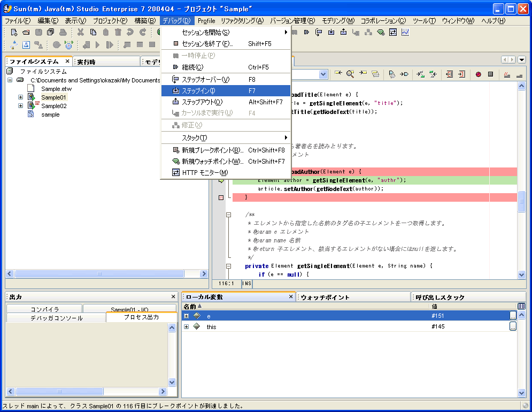The image size is (532, 412).
Task: Click the blue stopwatch profile icon
Action: pyautogui.click(x=69, y=44)
